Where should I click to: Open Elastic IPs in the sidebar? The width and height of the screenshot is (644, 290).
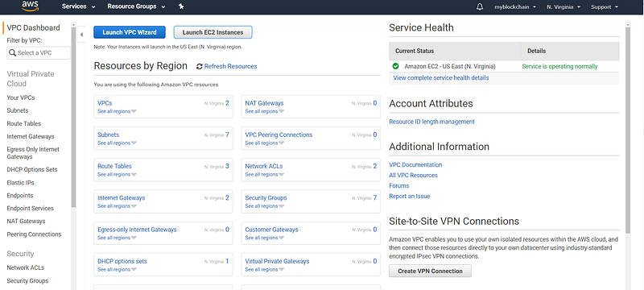pos(21,183)
